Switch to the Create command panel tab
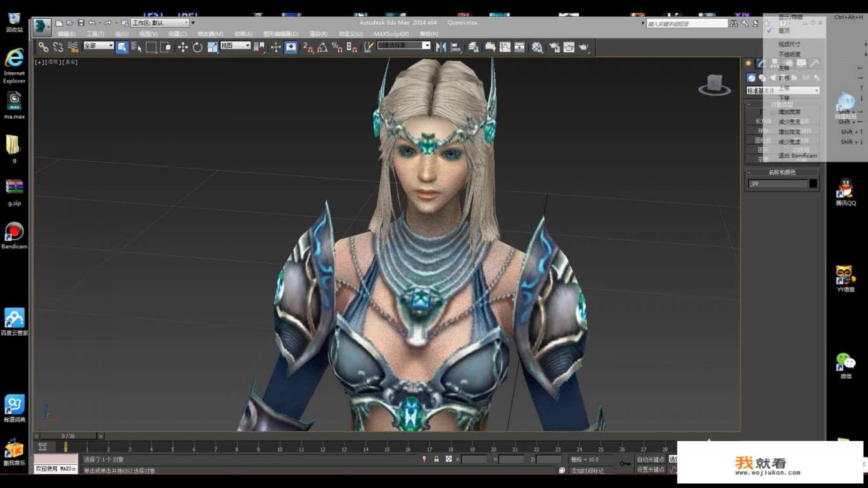The image size is (868, 488). (749, 63)
